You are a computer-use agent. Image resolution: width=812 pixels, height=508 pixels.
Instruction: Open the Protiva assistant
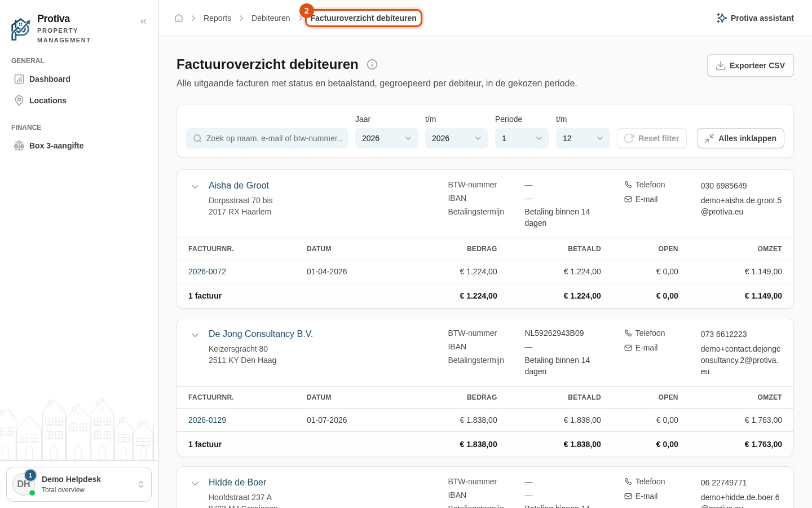coord(754,18)
